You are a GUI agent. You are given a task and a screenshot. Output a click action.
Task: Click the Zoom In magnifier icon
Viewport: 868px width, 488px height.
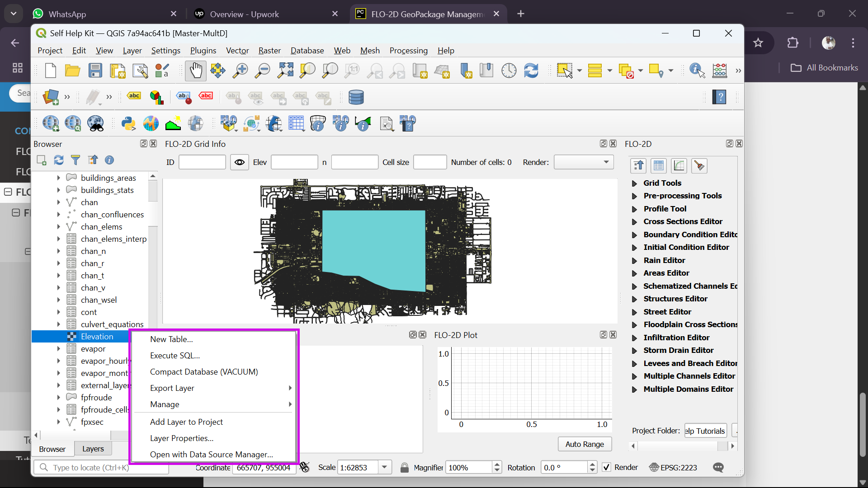point(240,71)
